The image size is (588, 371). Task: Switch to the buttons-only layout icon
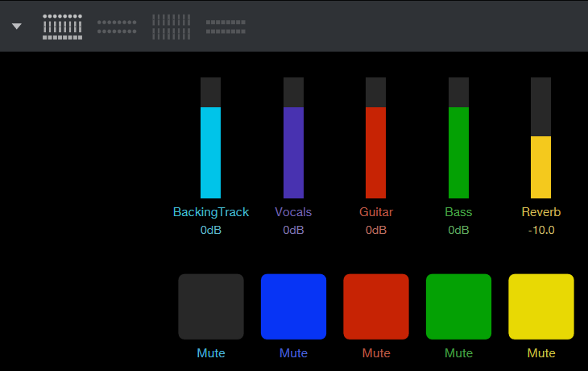click(x=226, y=27)
